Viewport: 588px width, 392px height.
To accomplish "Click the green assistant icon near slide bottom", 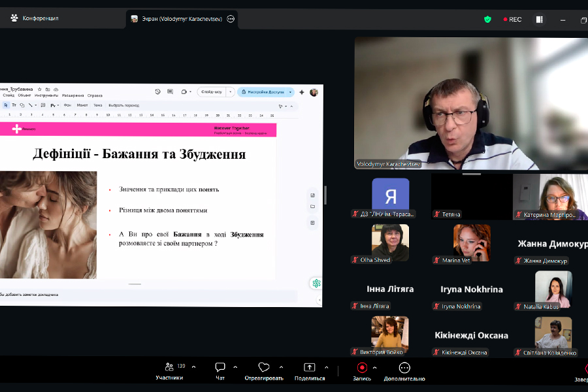I will [316, 283].
